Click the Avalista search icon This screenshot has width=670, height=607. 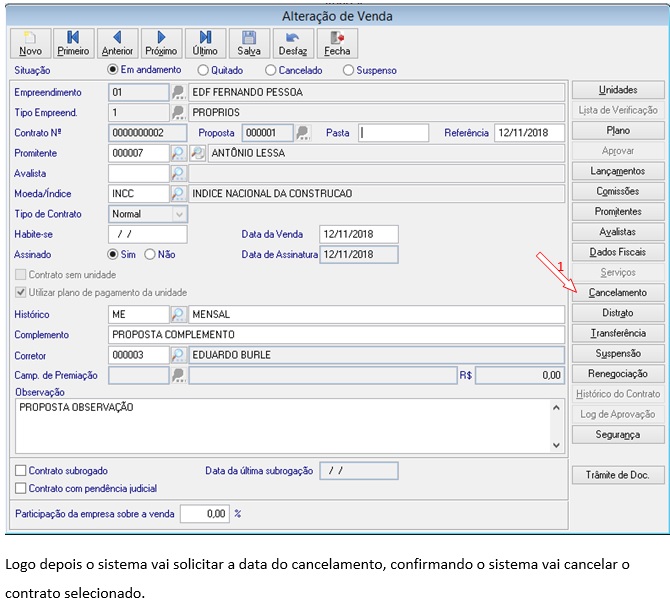pos(178,173)
